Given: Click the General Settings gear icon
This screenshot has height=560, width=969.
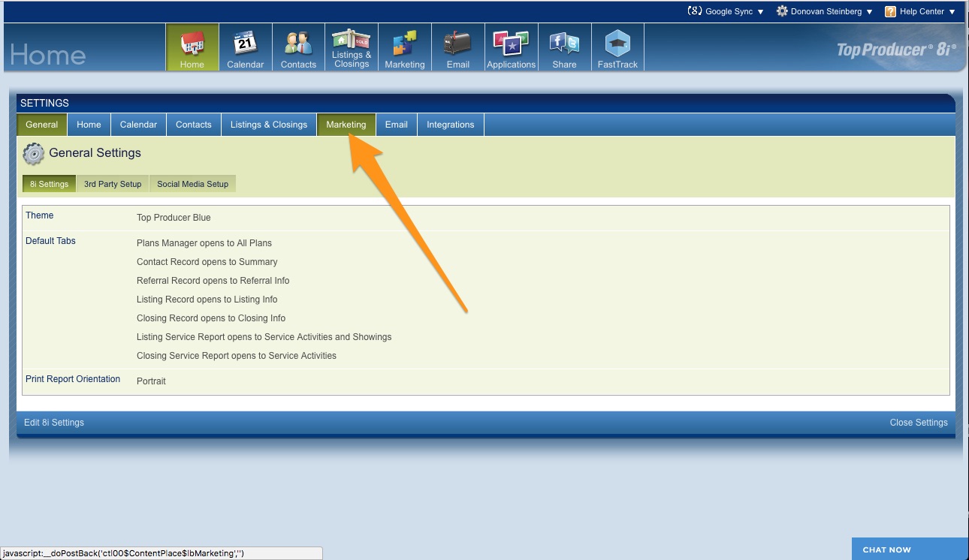Looking at the screenshot, I should click(x=34, y=154).
